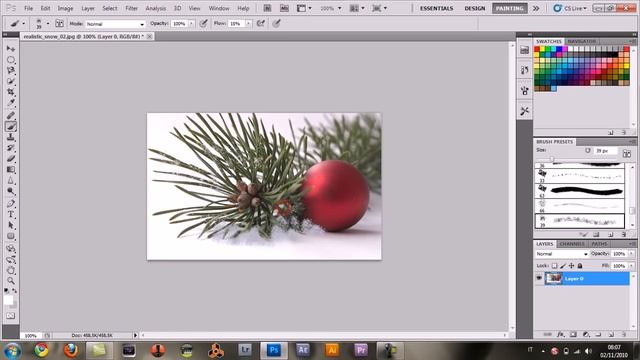640x360 pixels.
Task: Switch to the Channels tab
Action: click(x=572, y=244)
